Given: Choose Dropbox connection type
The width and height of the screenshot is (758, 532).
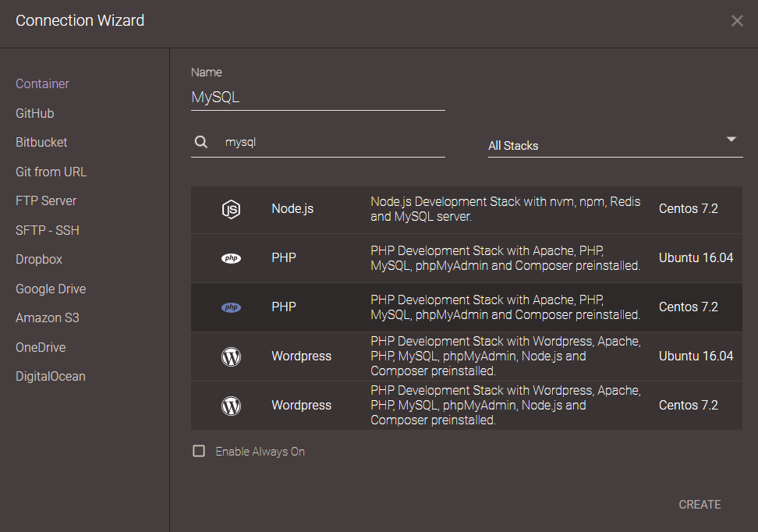Looking at the screenshot, I should coord(39,259).
